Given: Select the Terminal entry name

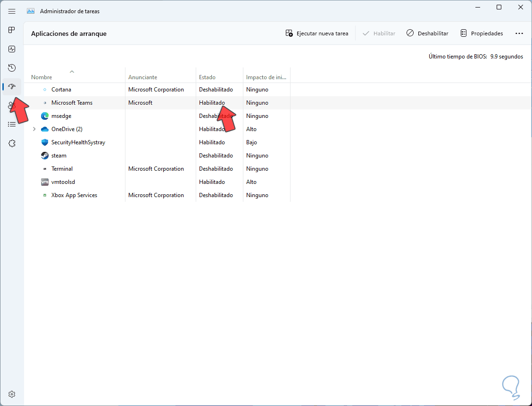Looking at the screenshot, I should (x=62, y=169).
